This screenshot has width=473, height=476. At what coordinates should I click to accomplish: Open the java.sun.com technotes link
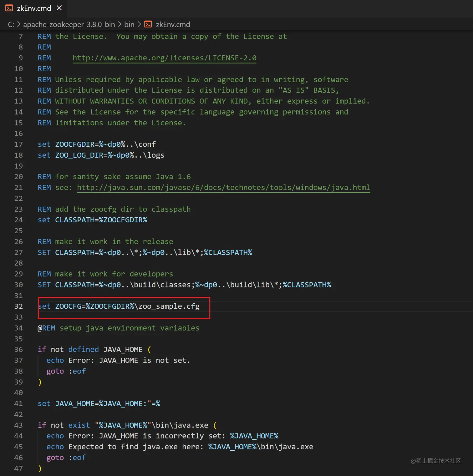223,187
